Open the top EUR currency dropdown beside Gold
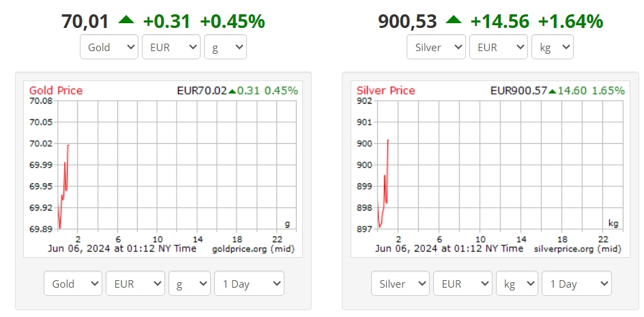The image size is (644, 317). pos(171,47)
